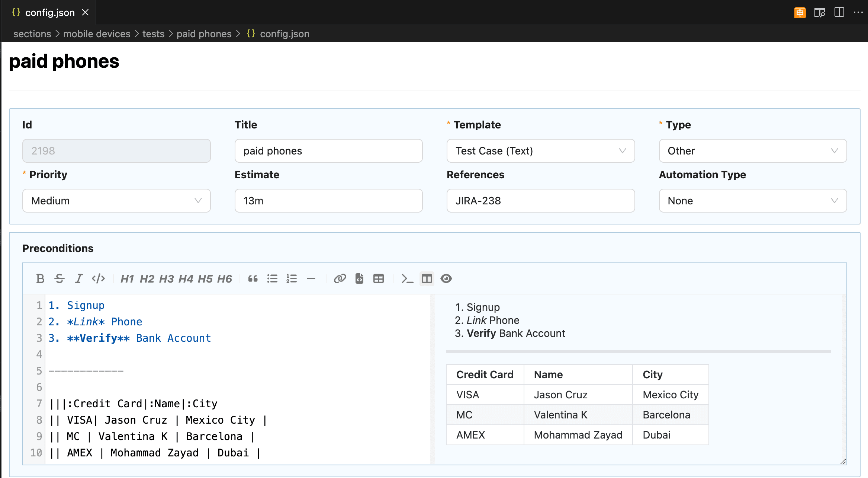The height and width of the screenshot is (478, 868).
Task: Click the config.json breadcrumb
Action: pos(284,34)
